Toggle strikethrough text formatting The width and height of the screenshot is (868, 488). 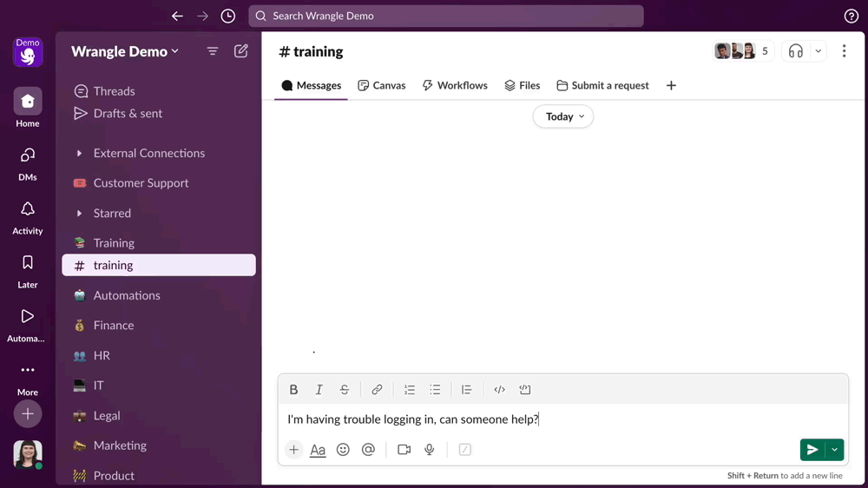click(x=345, y=390)
